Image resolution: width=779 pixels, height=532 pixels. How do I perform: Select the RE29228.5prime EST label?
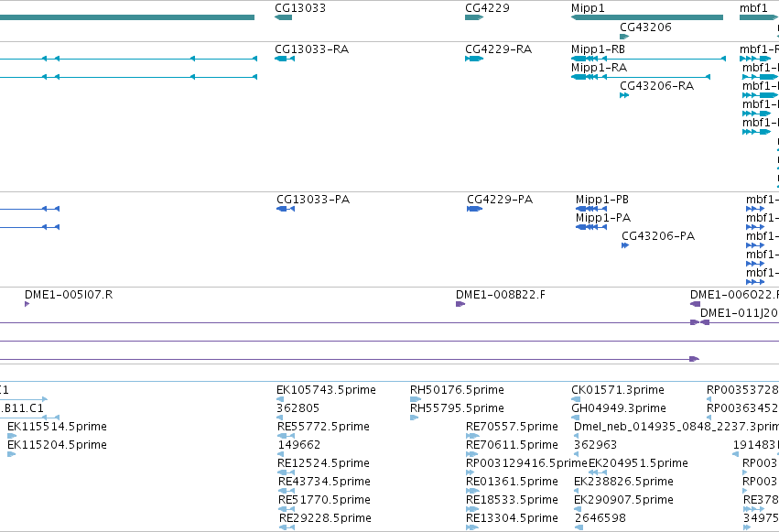[325, 518]
